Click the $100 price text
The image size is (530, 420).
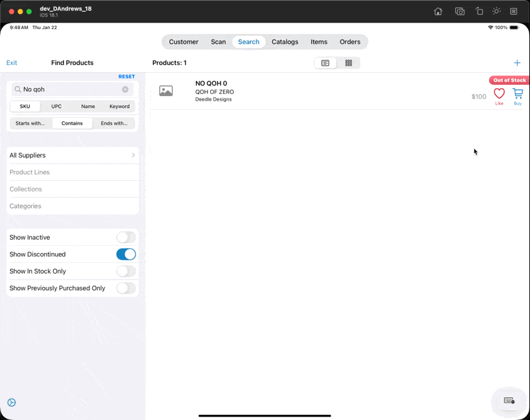tap(478, 97)
